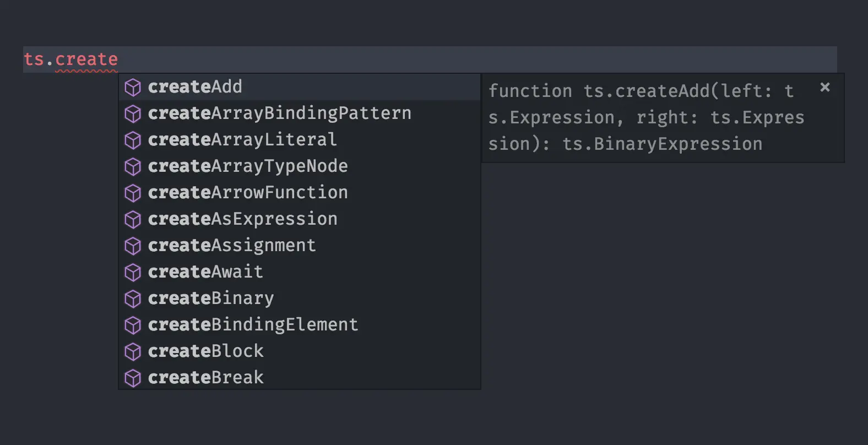Click the cube icon beside createArrayBindingPattern
The image size is (868, 445).
pyautogui.click(x=133, y=113)
